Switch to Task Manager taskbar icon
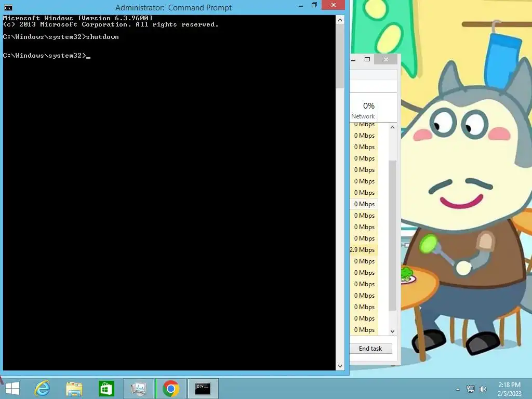This screenshot has width=532, height=399. coord(138,389)
